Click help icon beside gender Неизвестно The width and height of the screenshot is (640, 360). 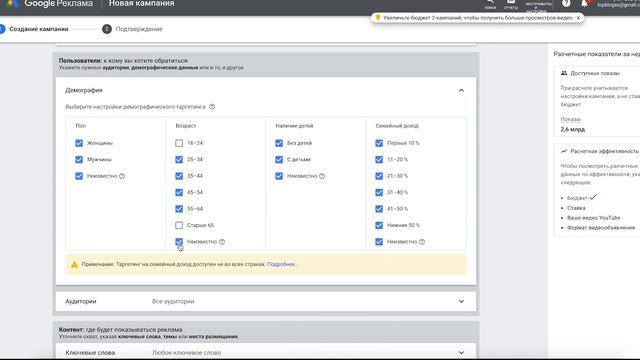[x=122, y=176]
